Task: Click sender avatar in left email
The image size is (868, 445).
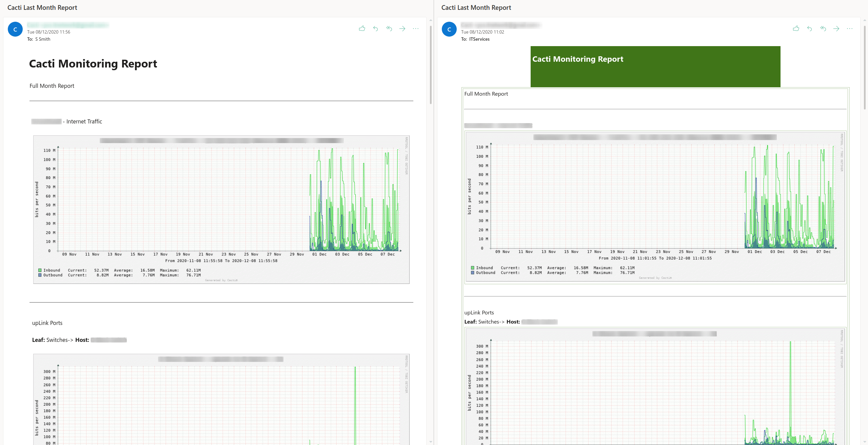Action: click(15, 29)
